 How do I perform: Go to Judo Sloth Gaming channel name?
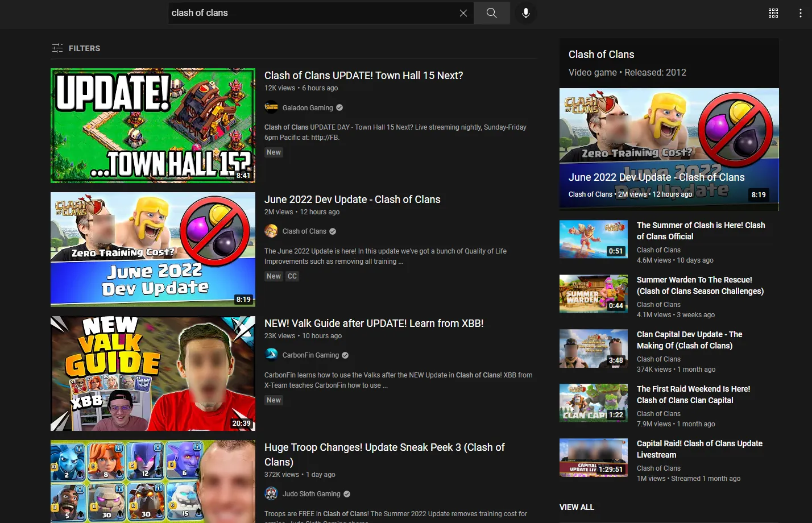(312, 494)
